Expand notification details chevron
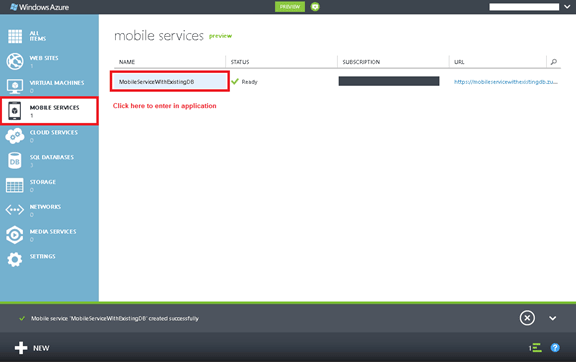This screenshot has width=576, height=362. pyautogui.click(x=552, y=318)
